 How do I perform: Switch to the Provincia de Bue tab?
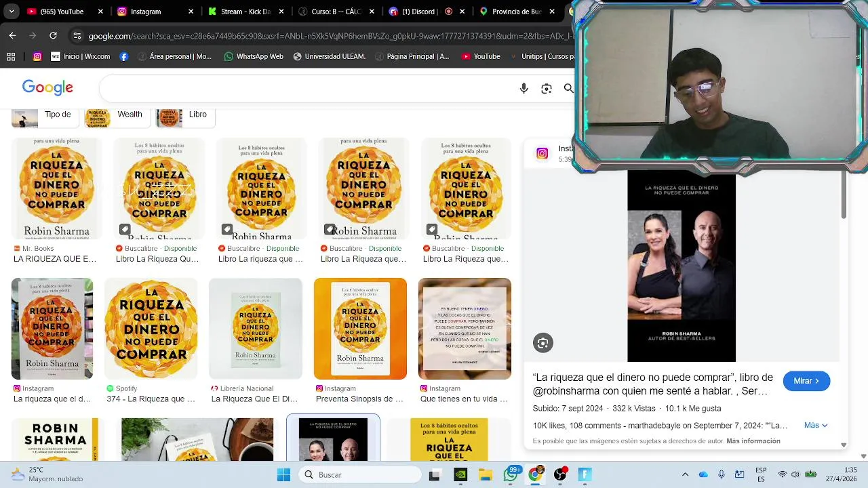517,12
